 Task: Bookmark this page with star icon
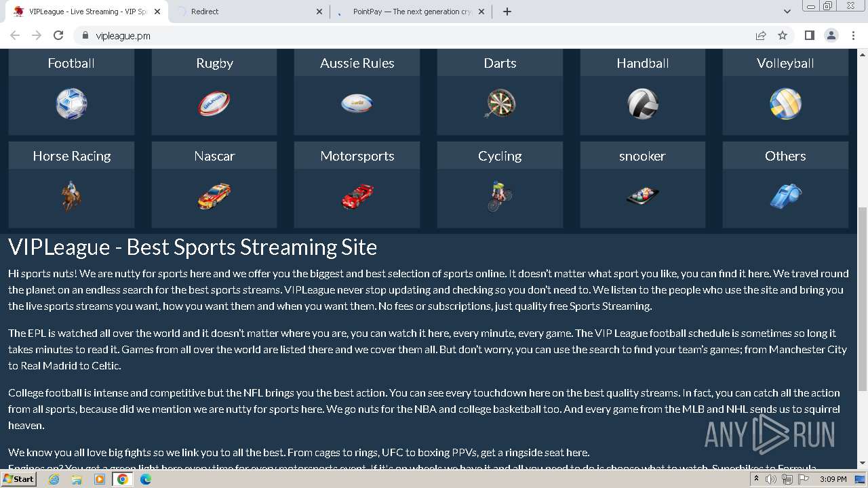pos(783,36)
